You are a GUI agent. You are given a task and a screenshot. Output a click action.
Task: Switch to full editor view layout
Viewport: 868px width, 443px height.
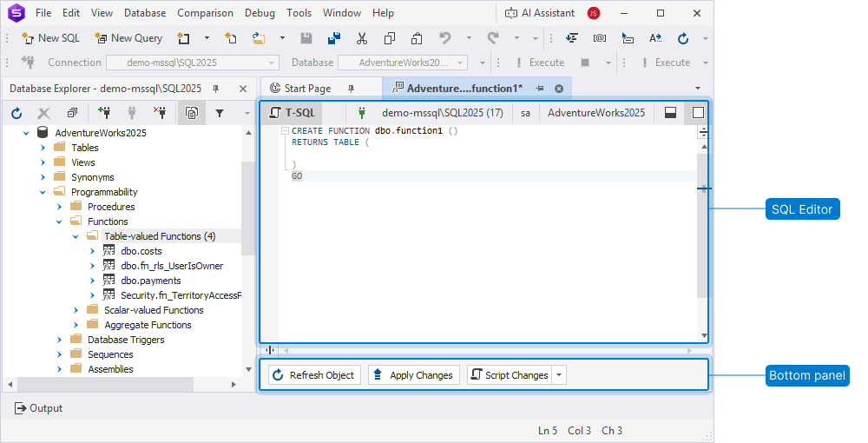698,113
